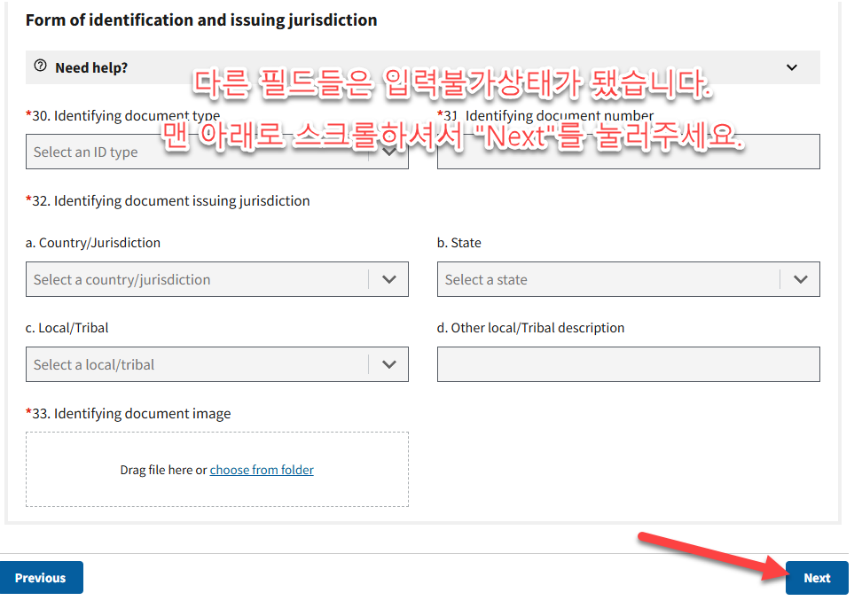Click the question mark help icon
The height and width of the screenshot is (616, 862).
pyautogui.click(x=40, y=66)
